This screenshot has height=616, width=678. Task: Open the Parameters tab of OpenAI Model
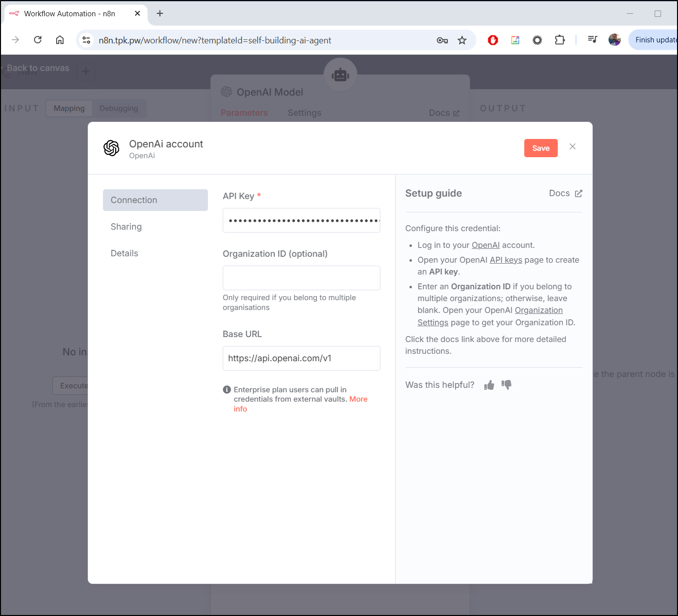(244, 113)
